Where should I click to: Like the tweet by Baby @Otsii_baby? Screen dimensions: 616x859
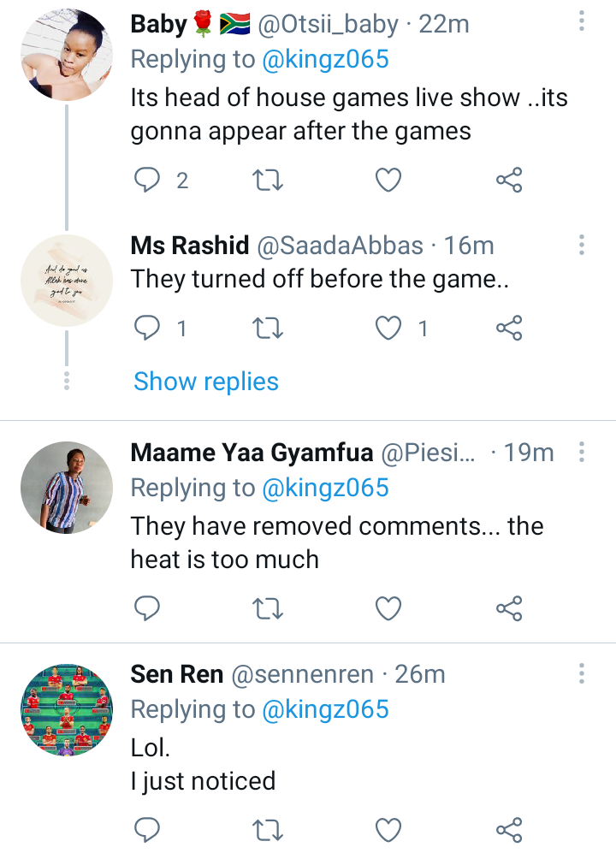point(389,180)
